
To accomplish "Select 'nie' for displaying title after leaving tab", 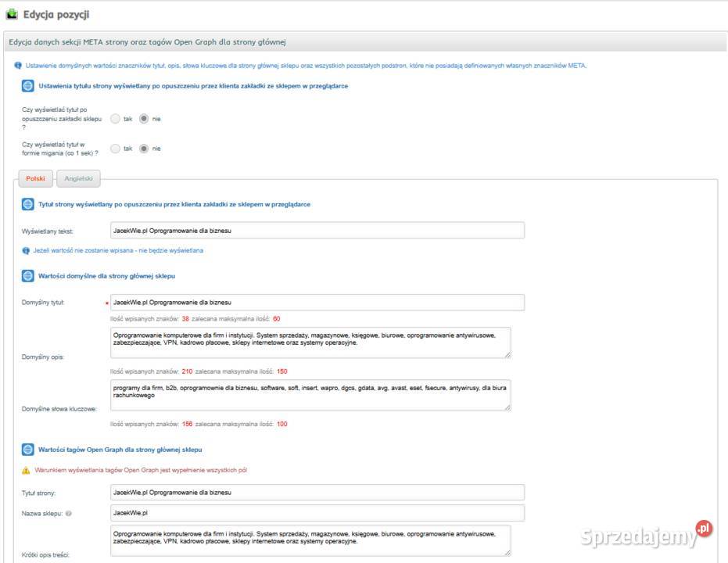I will 144,119.
